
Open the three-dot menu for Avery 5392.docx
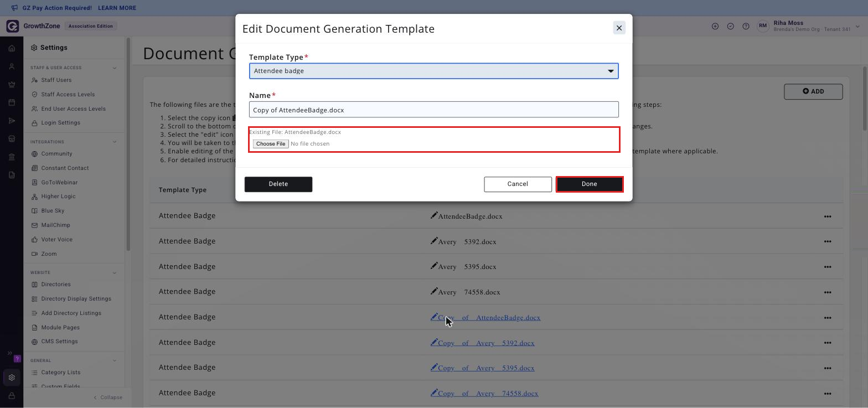click(x=828, y=241)
